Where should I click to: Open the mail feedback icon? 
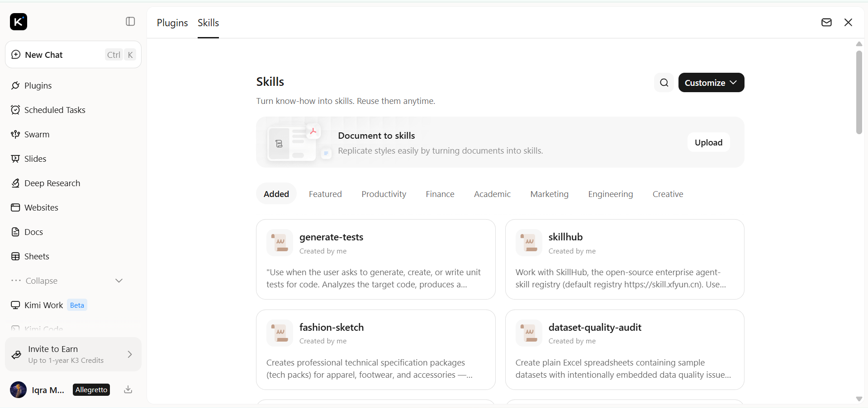(826, 22)
